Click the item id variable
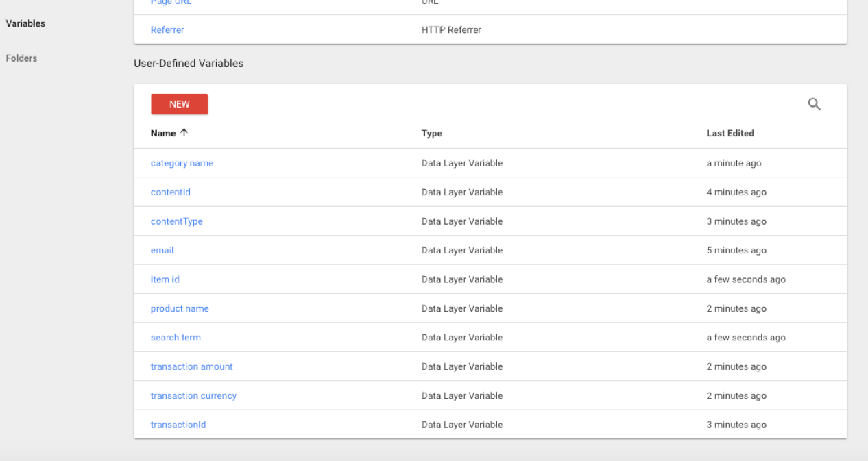The width and height of the screenshot is (868, 461). (x=165, y=279)
